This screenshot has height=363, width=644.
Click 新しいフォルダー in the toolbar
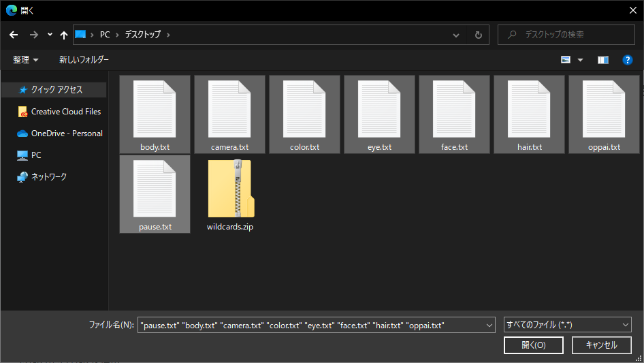coord(84,60)
